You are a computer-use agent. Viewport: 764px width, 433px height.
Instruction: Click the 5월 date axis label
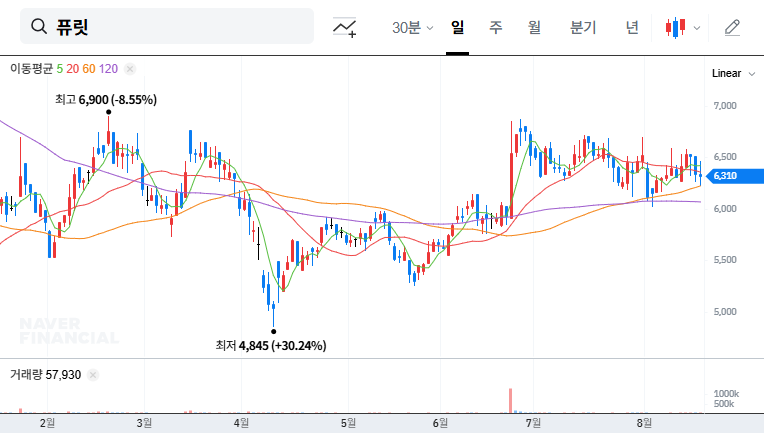348,423
